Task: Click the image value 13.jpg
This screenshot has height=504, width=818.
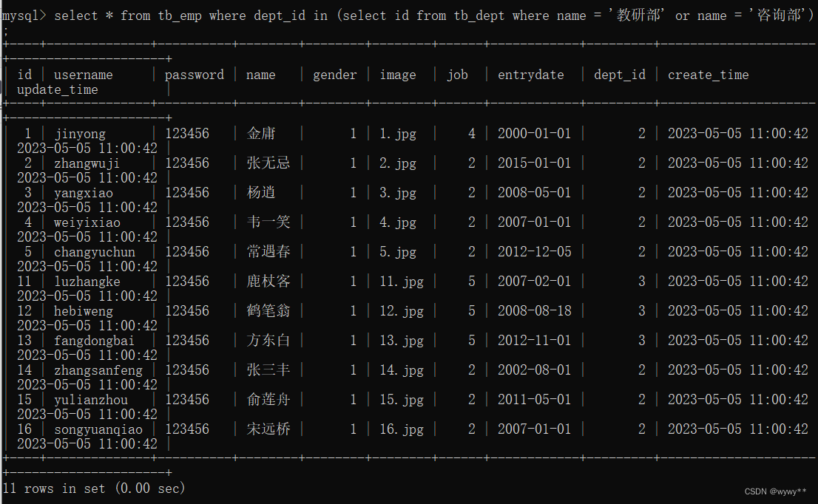Action: (401, 341)
